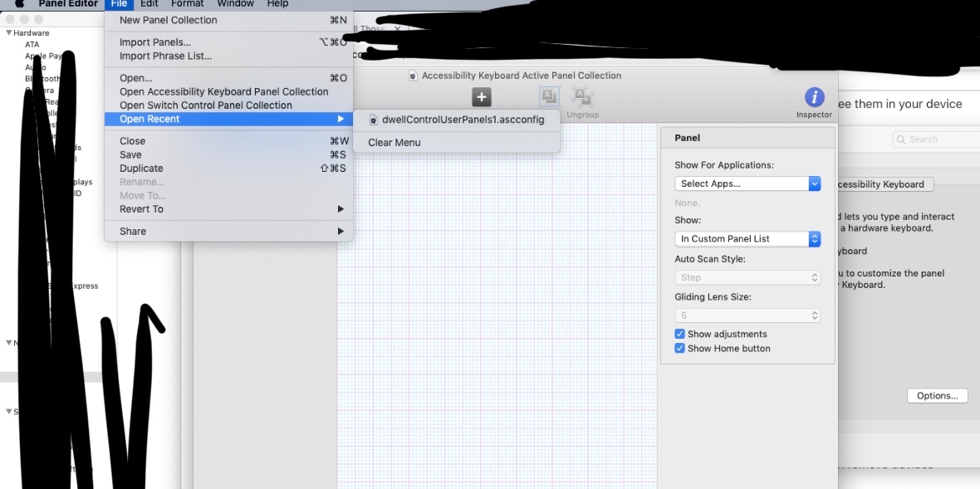Open the Auto Scan Style Step dropdown
This screenshot has height=489, width=980.
coord(747,277)
